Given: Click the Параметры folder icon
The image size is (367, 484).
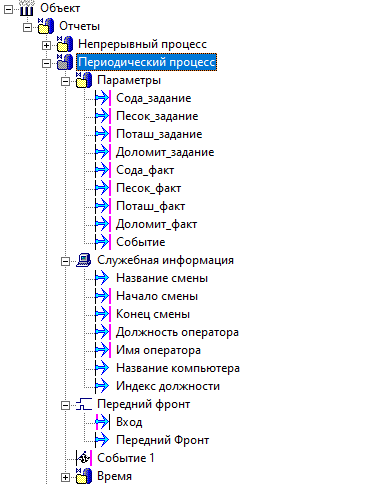Looking at the screenshot, I should [x=84, y=80].
